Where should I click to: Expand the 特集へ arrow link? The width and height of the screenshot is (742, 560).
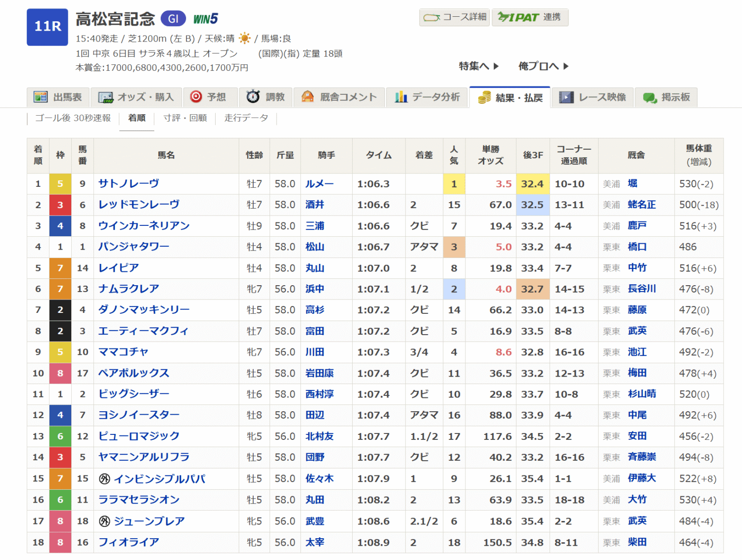(x=478, y=66)
